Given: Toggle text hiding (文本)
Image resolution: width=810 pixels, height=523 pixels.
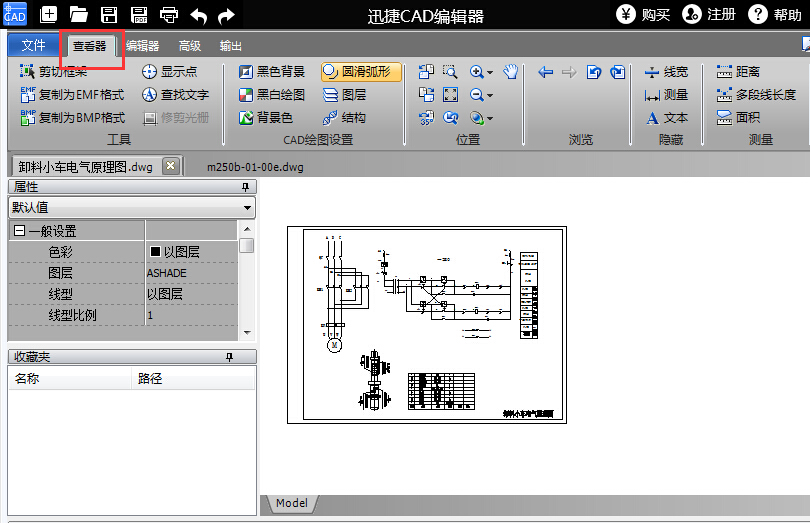Looking at the screenshot, I should click(x=666, y=118).
